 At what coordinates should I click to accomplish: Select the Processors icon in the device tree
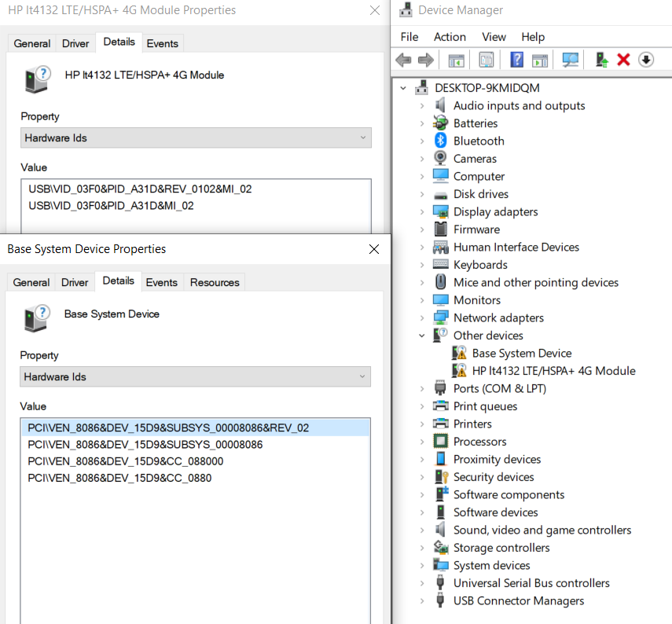(x=441, y=441)
